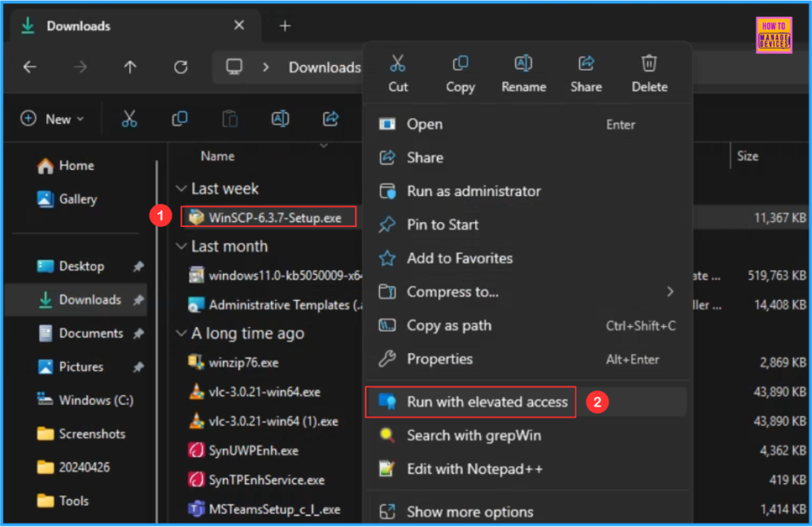Choose Share entry in context menu list
The height and width of the screenshot is (527, 812).
coord(527,157)
